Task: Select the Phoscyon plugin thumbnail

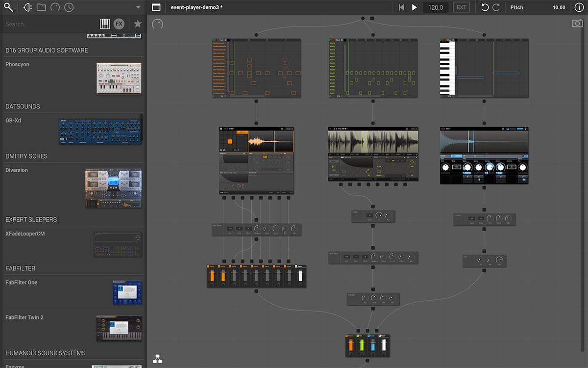Action: (119, 79)
